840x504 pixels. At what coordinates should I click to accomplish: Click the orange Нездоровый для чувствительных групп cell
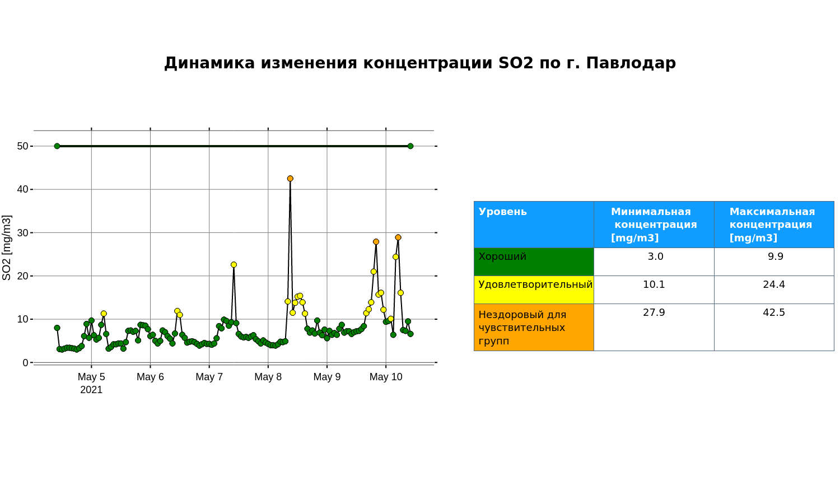[x=534, y=327]
